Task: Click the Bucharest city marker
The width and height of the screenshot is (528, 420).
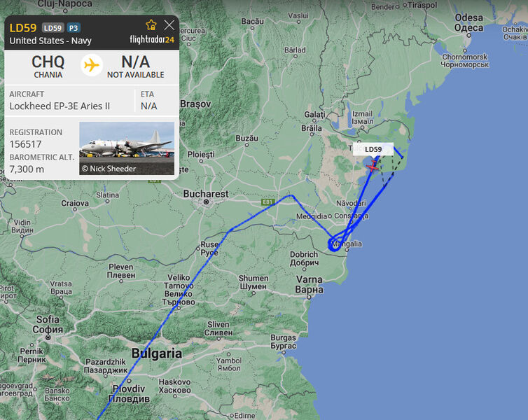Action: pos(206,202)
